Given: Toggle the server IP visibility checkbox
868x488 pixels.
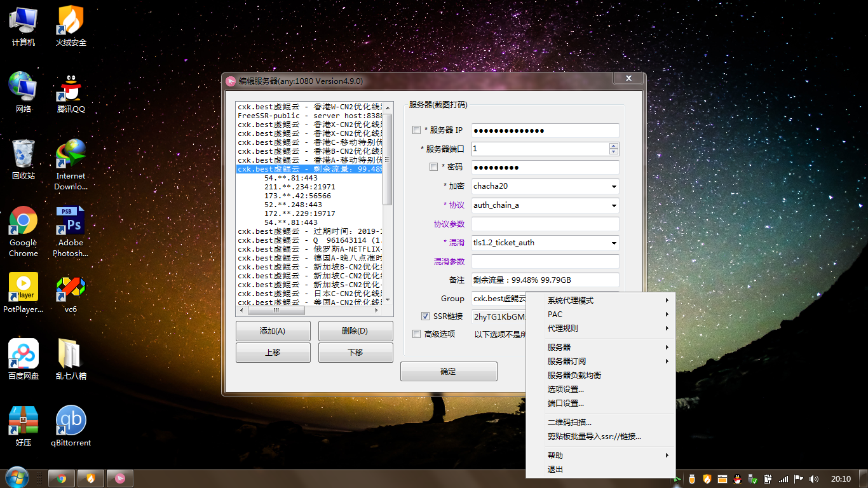Looking at the screenshot, I should 416,130.
